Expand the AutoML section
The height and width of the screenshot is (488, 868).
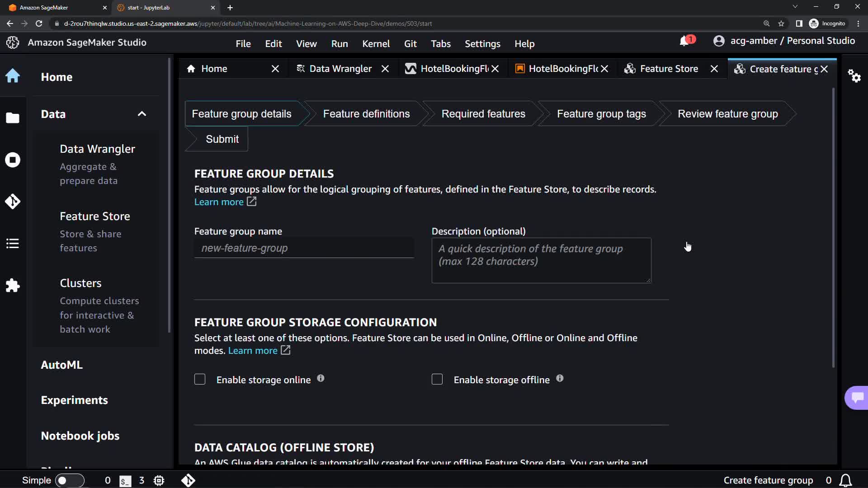[62, 365]
